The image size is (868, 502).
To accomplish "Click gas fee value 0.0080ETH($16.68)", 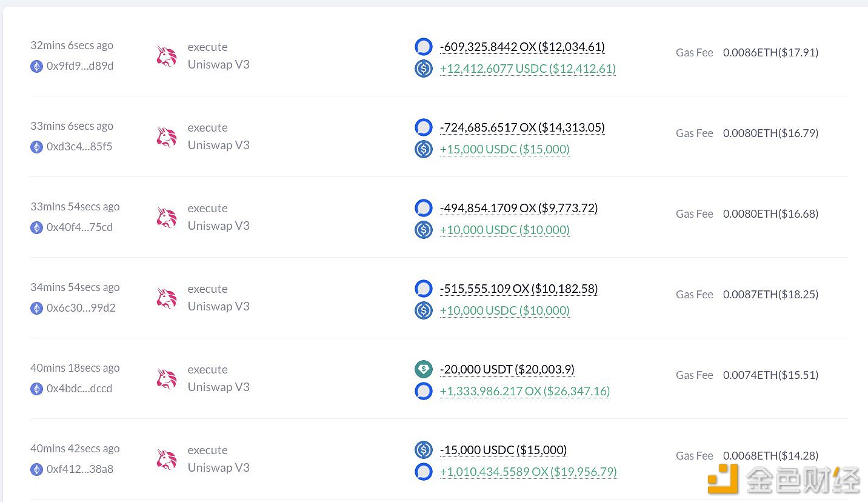I will point(771,214).
